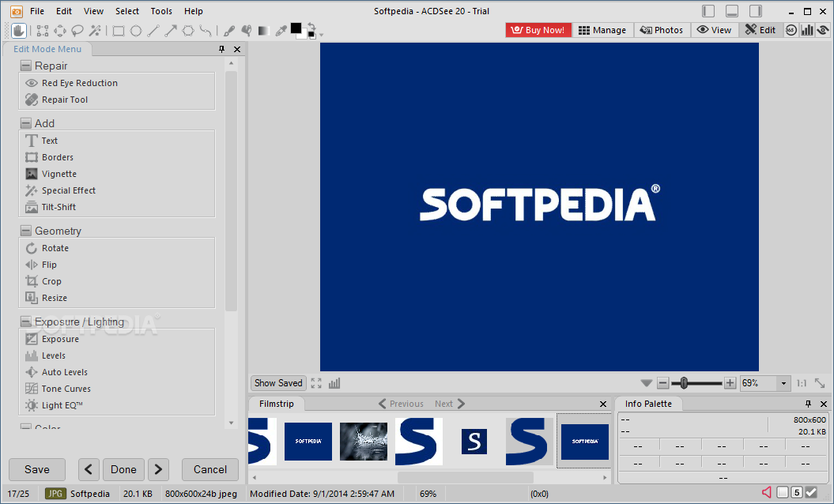The width and height of the screenshot is (834, 504).
Task: Close the Filmstrip panel
Action: [602, 404]
